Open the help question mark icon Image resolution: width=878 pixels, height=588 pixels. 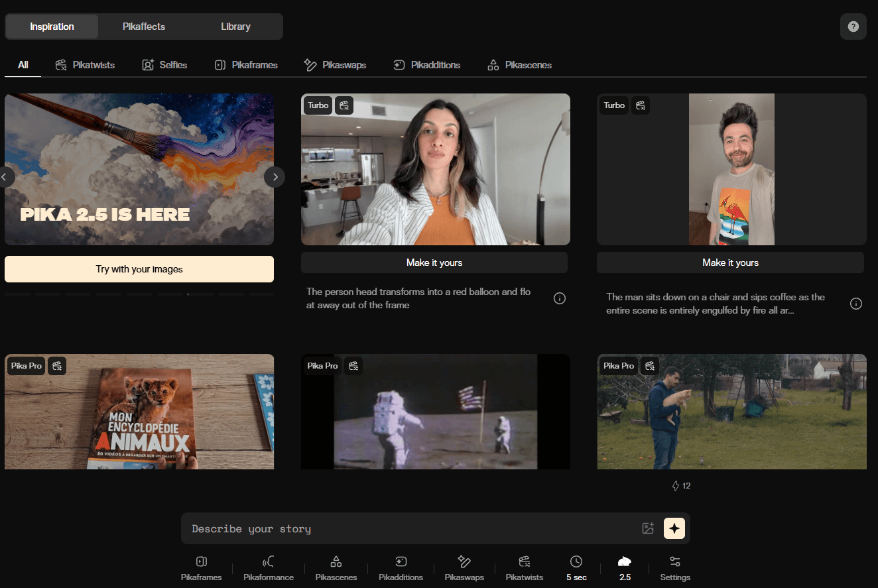tap(853, 27)
